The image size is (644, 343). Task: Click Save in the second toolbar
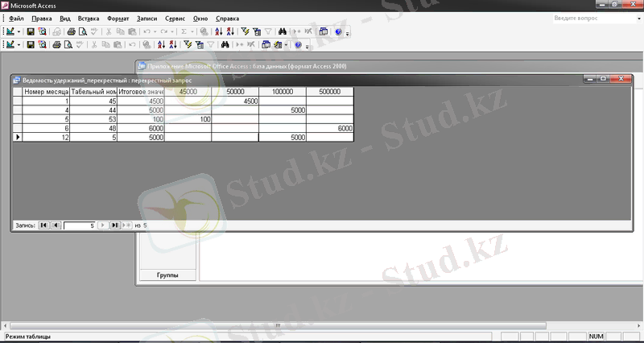point(31,45)
